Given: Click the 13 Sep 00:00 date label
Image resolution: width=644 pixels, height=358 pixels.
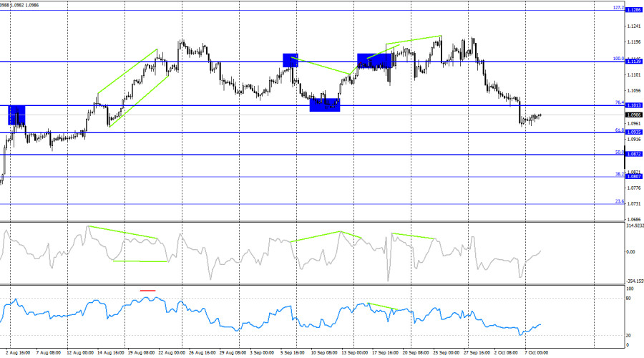Looking at the screenshot, I should coord(355,353).
